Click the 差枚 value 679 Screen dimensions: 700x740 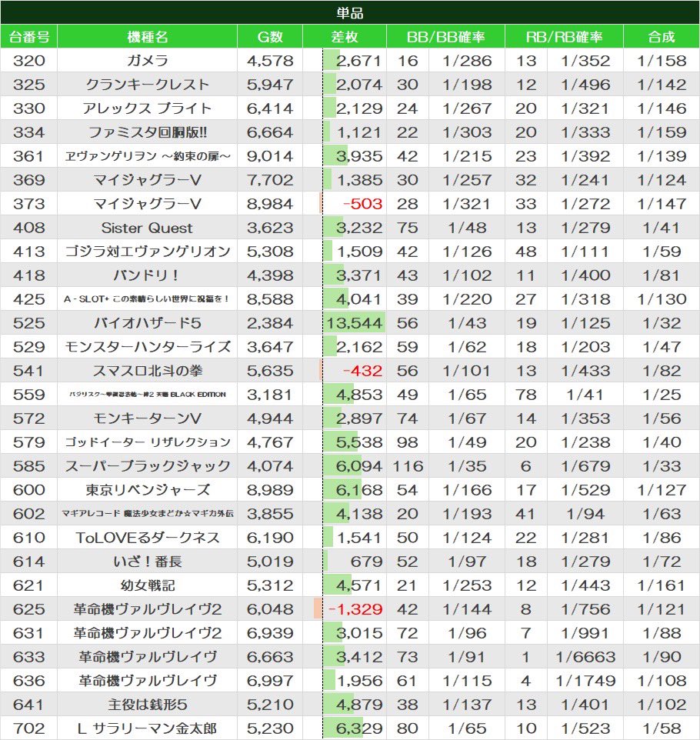coord(366,561)
